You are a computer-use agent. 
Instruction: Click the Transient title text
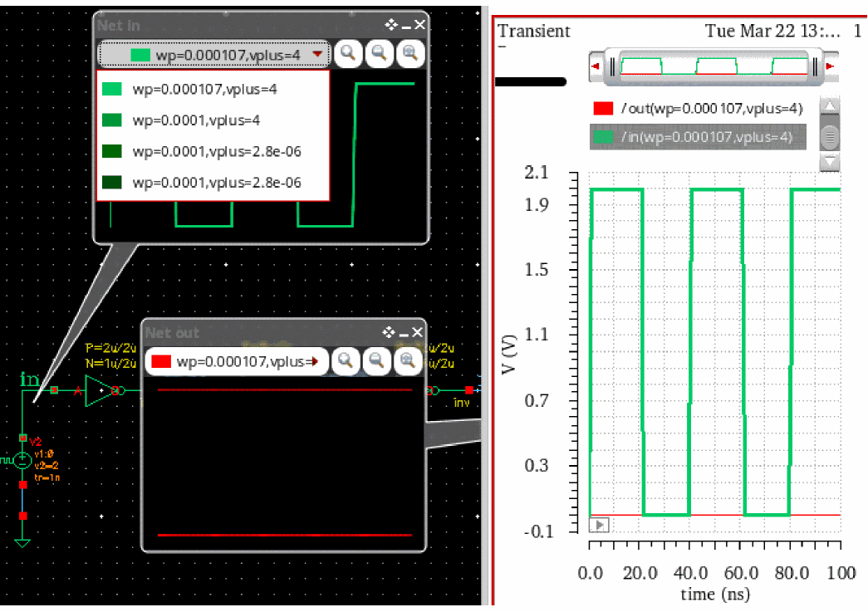533,31
